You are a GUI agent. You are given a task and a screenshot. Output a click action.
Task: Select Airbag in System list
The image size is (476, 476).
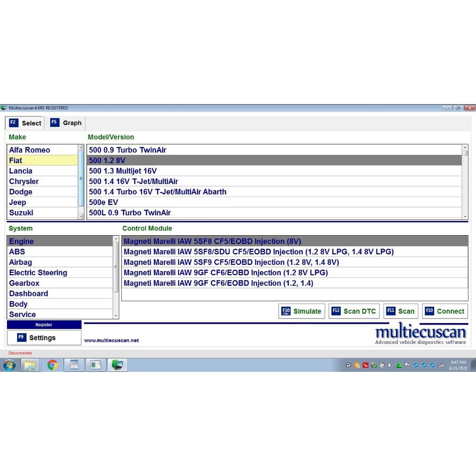point(60,262)
